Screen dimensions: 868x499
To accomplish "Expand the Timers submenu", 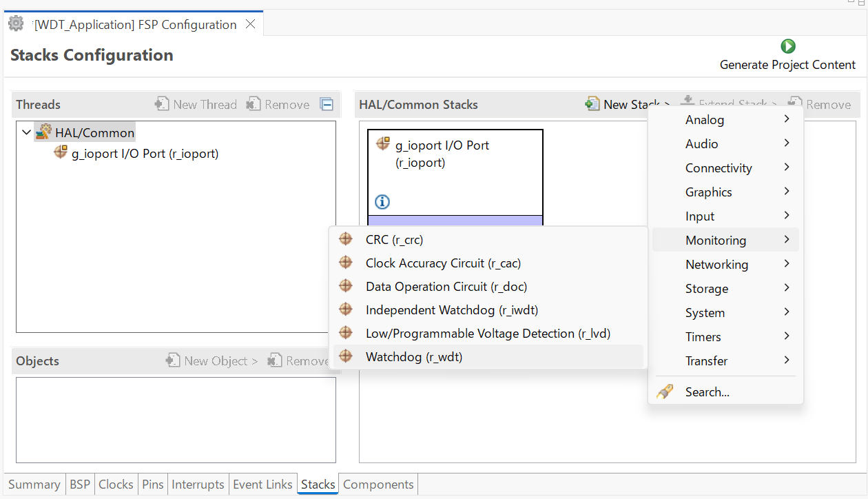I will [x=725, y=337].
